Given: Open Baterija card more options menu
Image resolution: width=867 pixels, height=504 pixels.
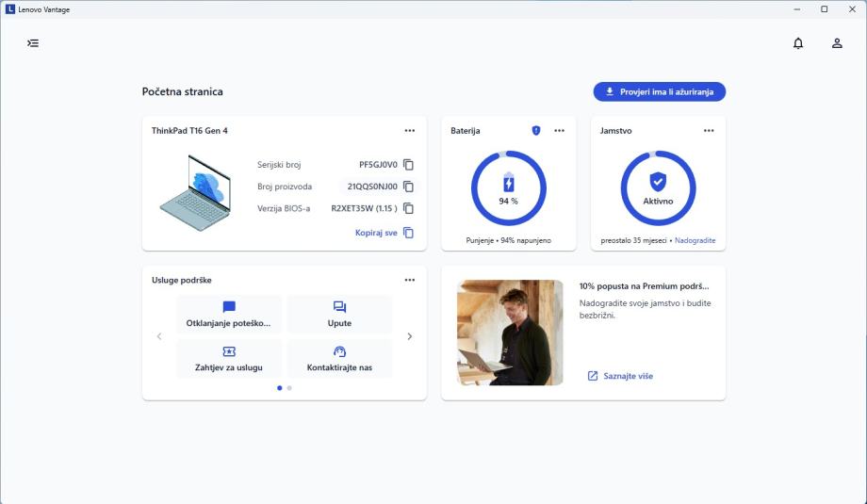Looking at the screenshot, I should click(x=560, y=130).
